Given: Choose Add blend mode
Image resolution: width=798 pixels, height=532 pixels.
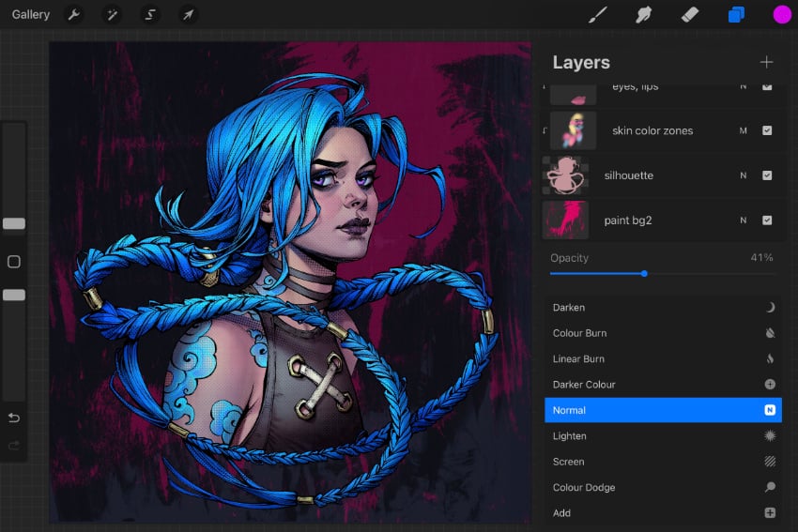Looking at the screenshot, I should pyautogui.click(x=663, y=512).
